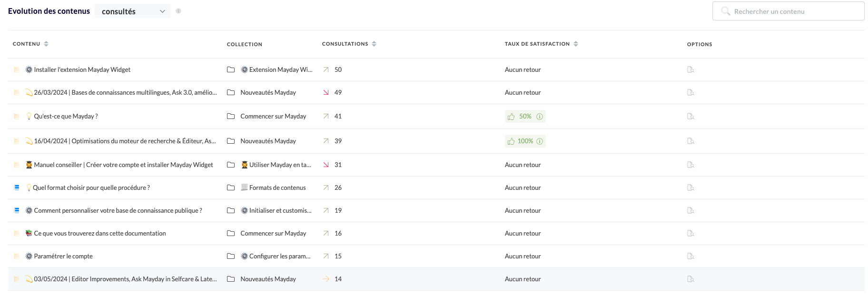Viewport: 868px width, 306px height.
Task: Click options icon on 03/05/2024 Editor Improvements row
Action: click(690, 279)
